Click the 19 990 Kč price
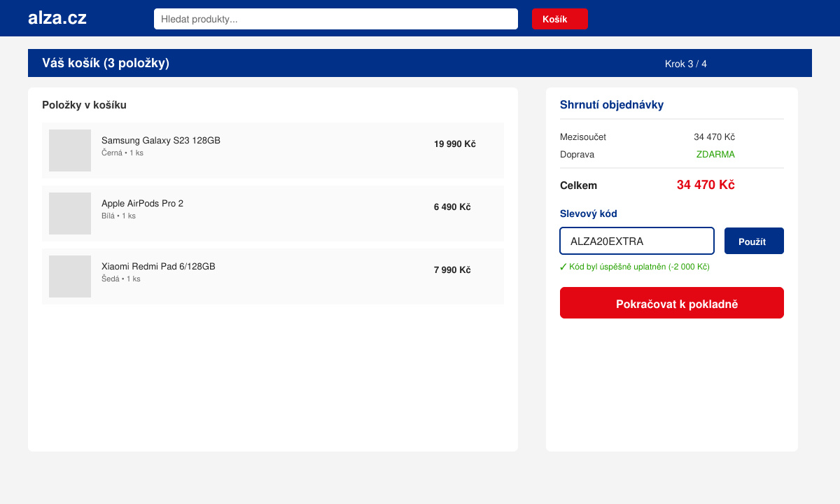Image resolution: width=840 pixels, height=504 pixels. 455,143
